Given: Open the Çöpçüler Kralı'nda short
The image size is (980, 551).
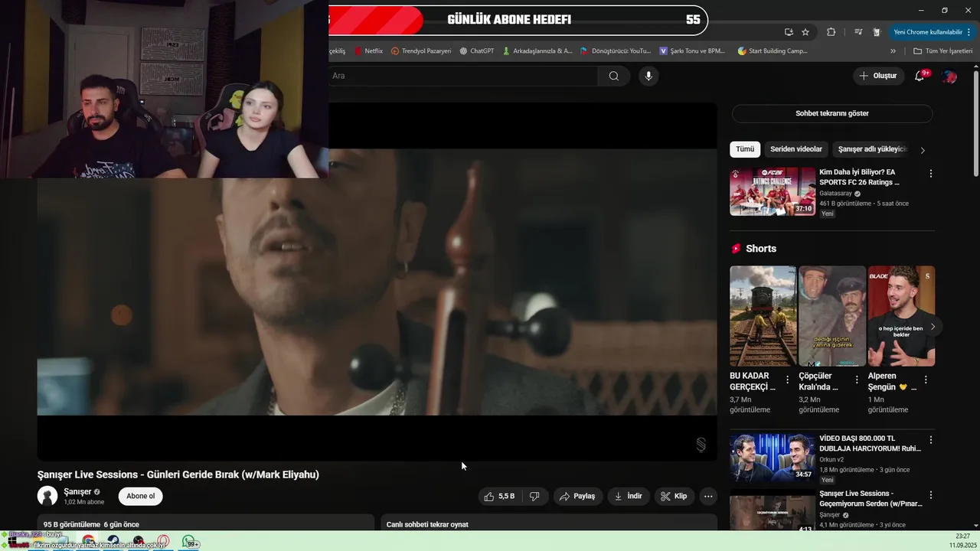Looking at the screenshot, I should coord(832,316).
